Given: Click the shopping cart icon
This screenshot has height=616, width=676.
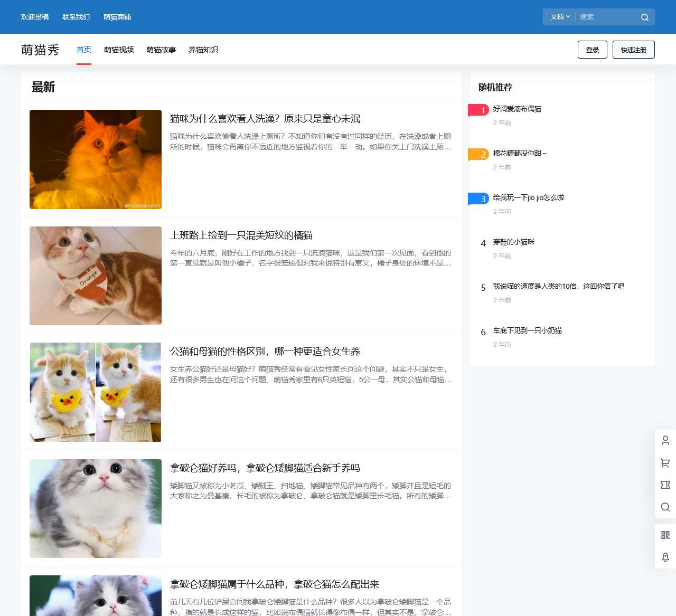Looking at the screenshot, I should tap(665, 462).
